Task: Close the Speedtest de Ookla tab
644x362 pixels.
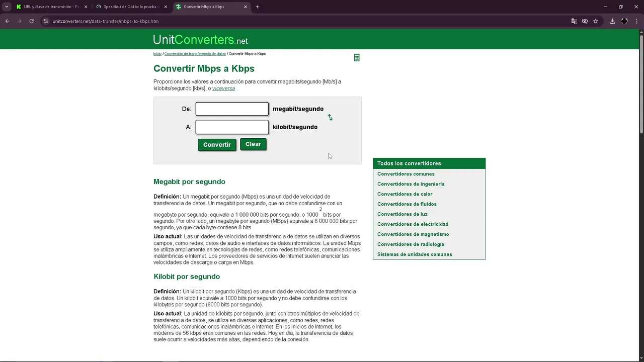Action: point(166,7)
